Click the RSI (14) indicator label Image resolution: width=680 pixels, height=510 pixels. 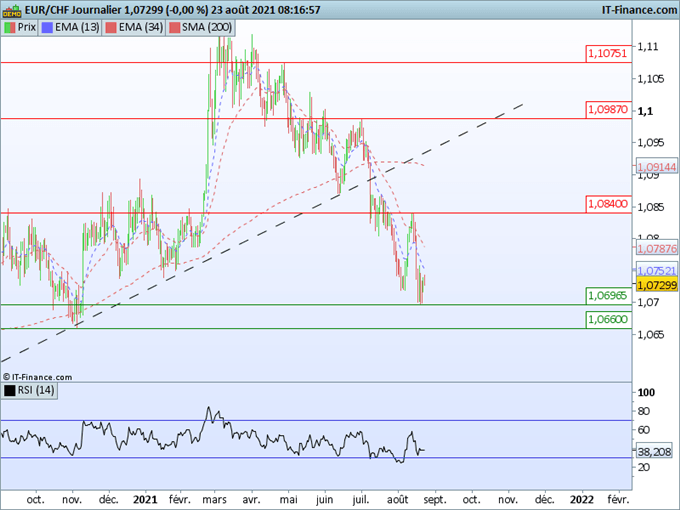click(29, 390)
